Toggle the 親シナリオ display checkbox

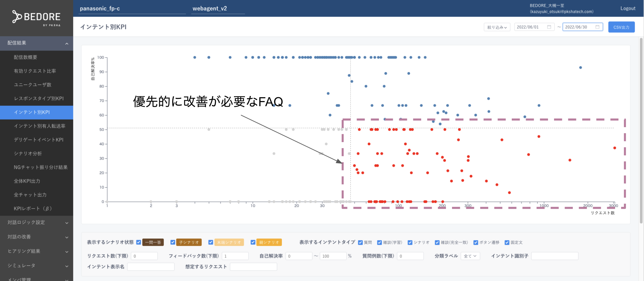click(x=253, y=242)
